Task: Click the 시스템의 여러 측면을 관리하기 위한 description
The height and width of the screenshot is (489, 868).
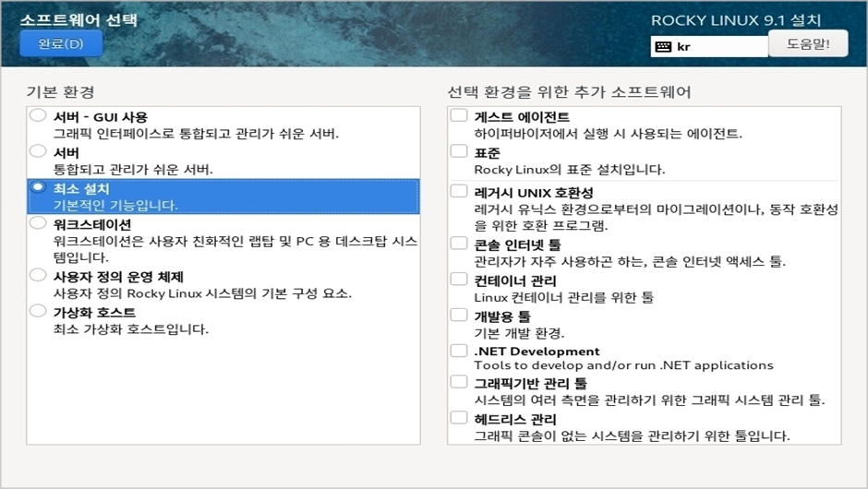Action: point(649,400)
